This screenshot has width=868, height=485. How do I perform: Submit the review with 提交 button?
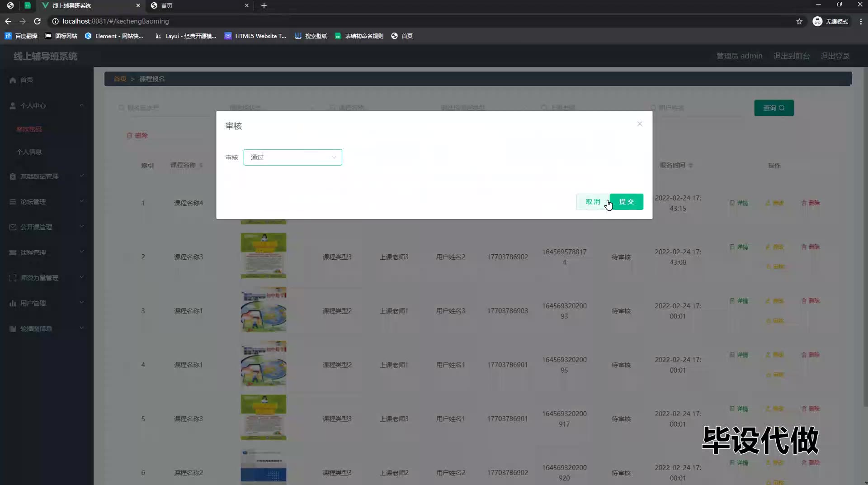[627, 202]
